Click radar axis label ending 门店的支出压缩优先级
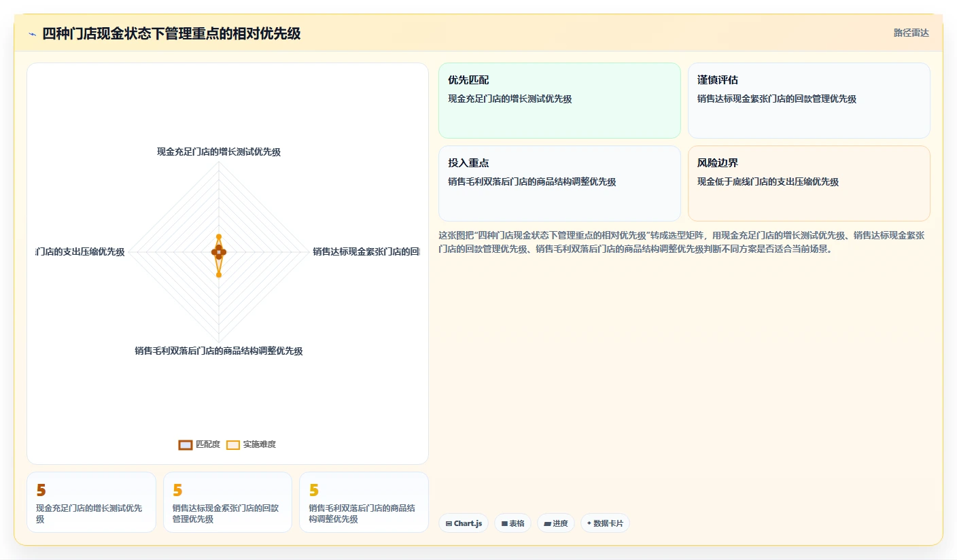Image resolution: width=957 pixels, height=560 pixels. pos(80,252)
